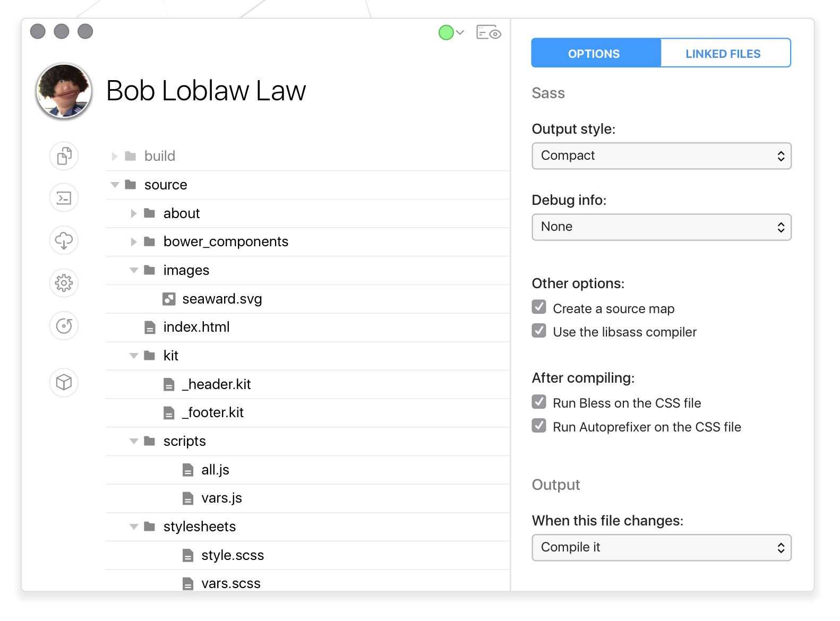Open the terminal log sidebar icon
840x621 pixels.
click(64, 198)
